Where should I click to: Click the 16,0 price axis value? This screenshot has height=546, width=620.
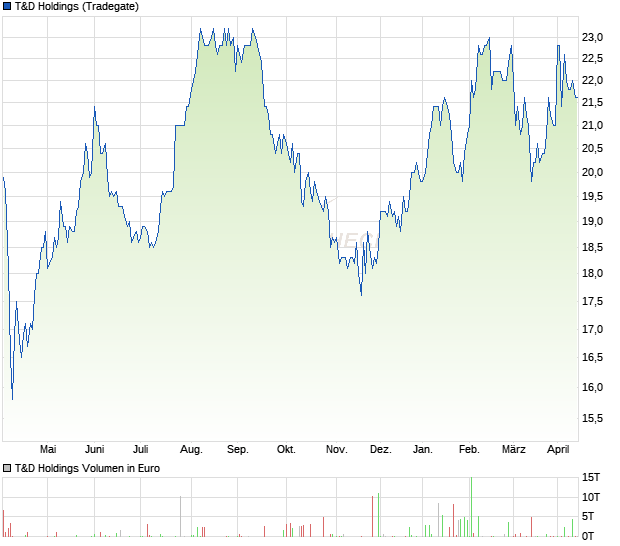click(592, 387)
